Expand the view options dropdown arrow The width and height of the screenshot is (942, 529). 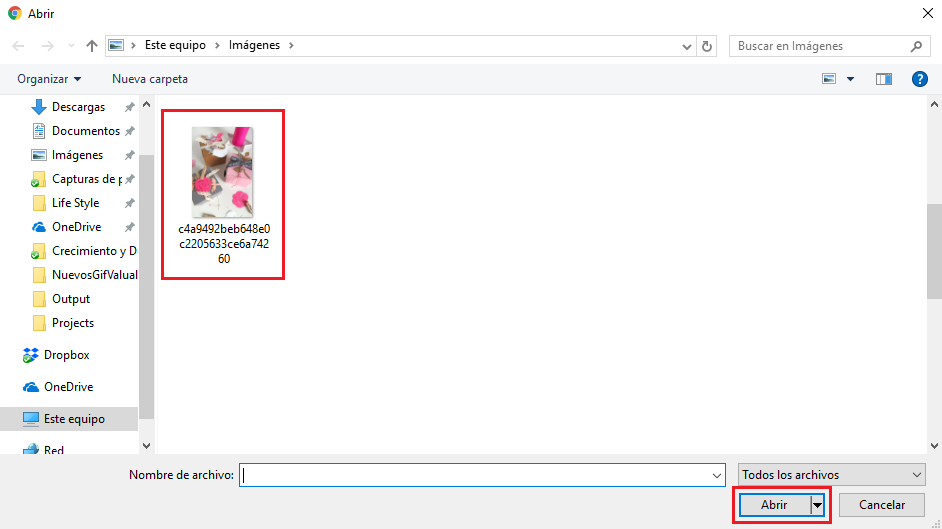coord(851,79)
